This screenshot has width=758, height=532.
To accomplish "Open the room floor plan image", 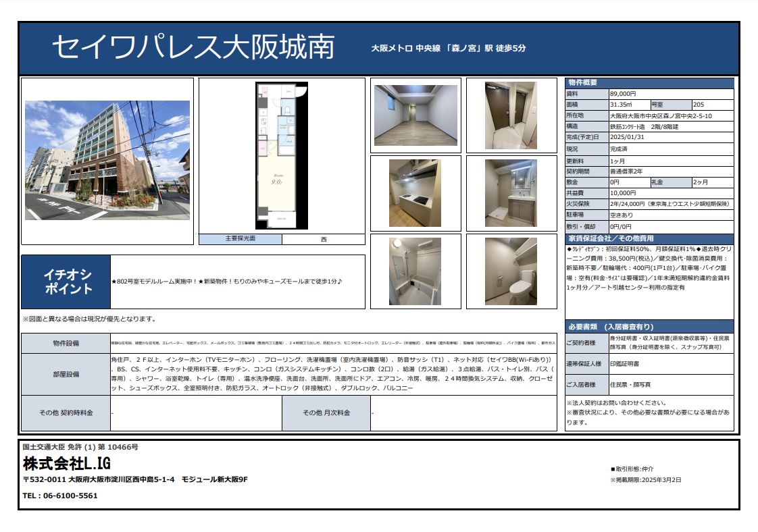I will point(281,155).
